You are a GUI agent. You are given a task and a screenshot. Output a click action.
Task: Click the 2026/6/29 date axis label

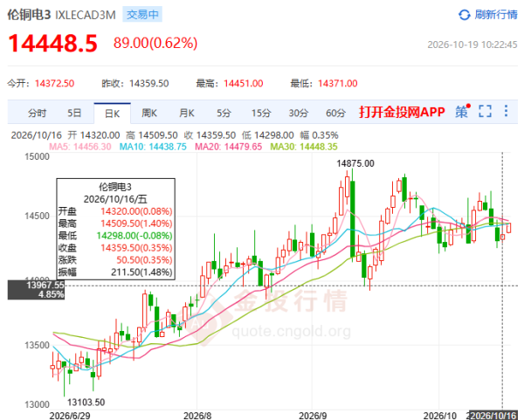(x=70, y=416)
